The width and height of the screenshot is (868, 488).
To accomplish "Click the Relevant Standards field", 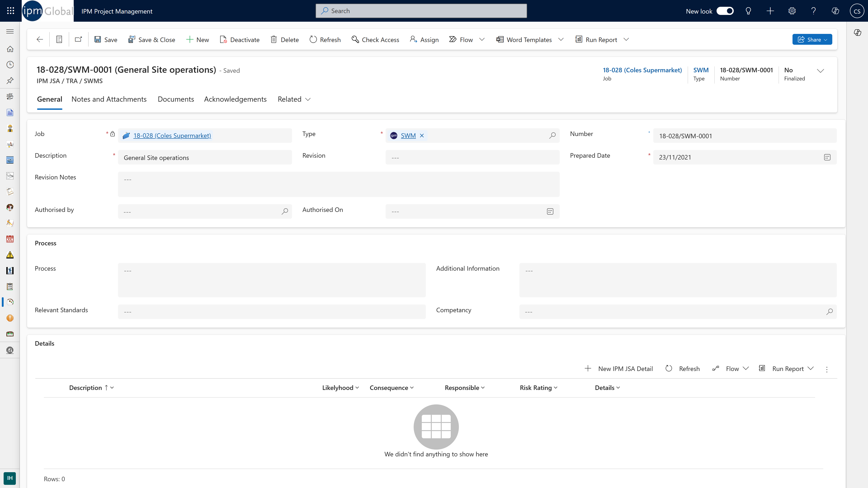I will (271, 312).
